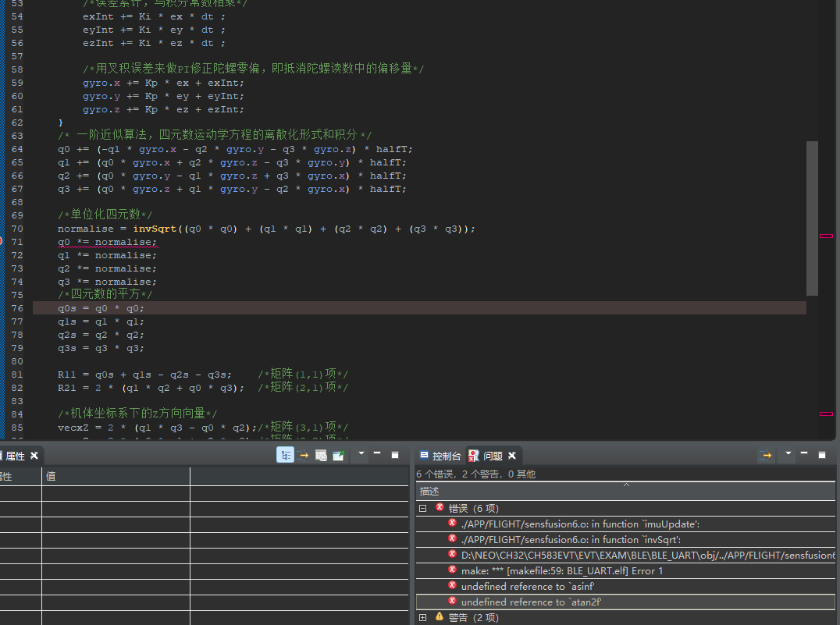Click the editor vertical scrollbar thumb
840x625 pixels.
pos(812,218)
